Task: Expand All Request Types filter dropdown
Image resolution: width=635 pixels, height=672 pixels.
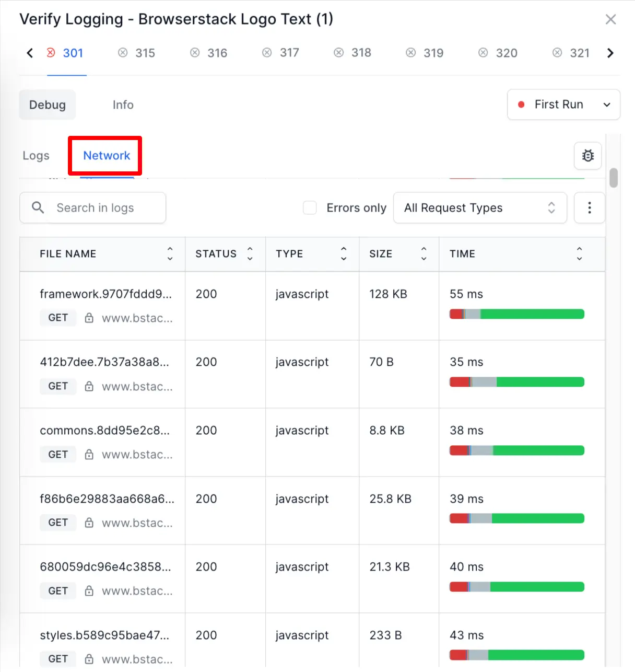Action: click(x=479, y=208)
